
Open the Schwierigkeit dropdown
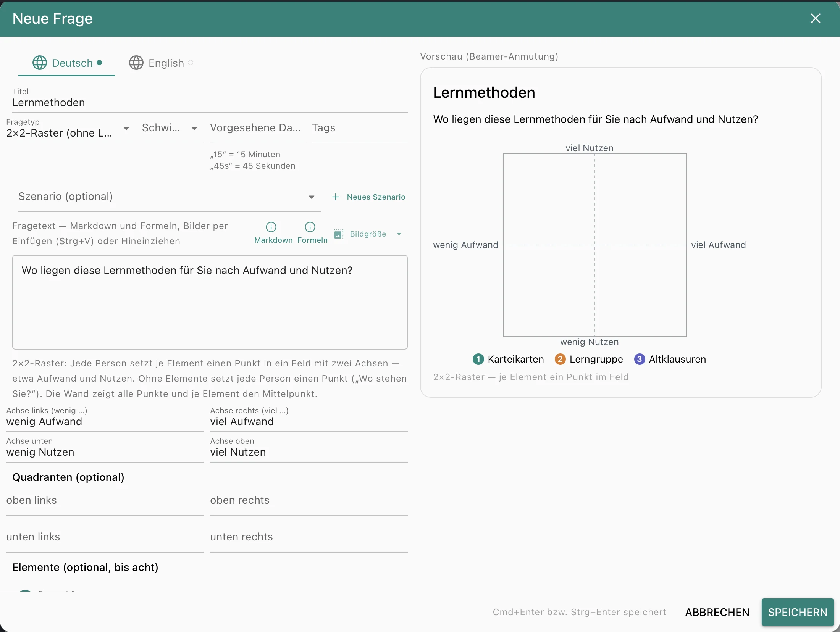(173, 129)
